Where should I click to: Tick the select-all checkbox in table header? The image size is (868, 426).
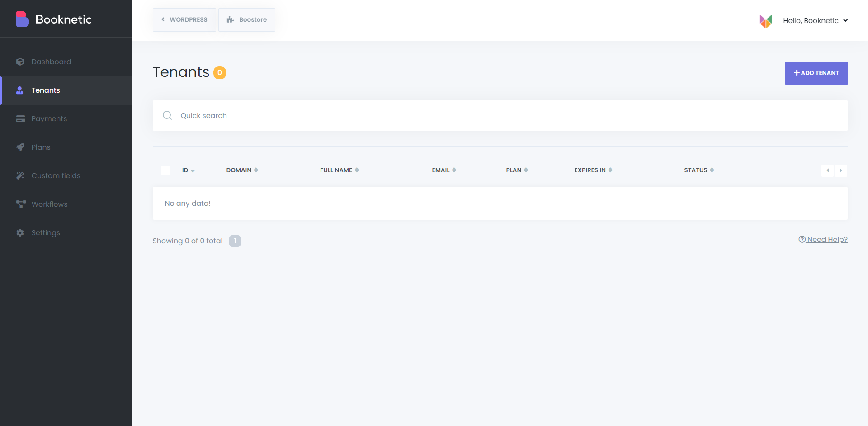[165, 170]
